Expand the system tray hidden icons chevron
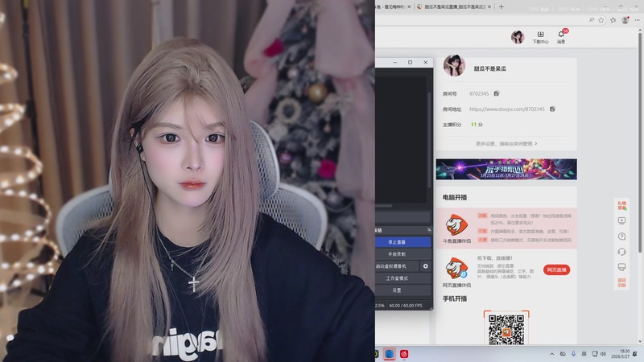The height and width of the screenshot is (362, 644). [551, 354]
